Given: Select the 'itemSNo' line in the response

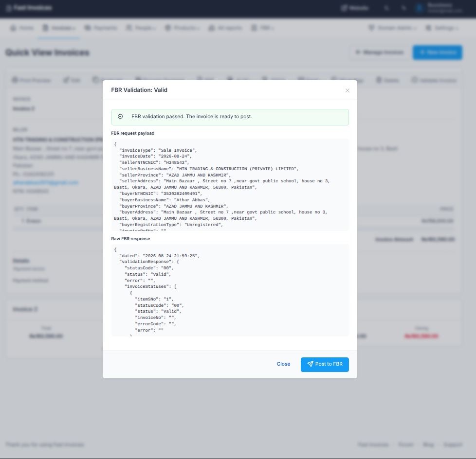Looking at the screenshot, I should click(154, 299).
